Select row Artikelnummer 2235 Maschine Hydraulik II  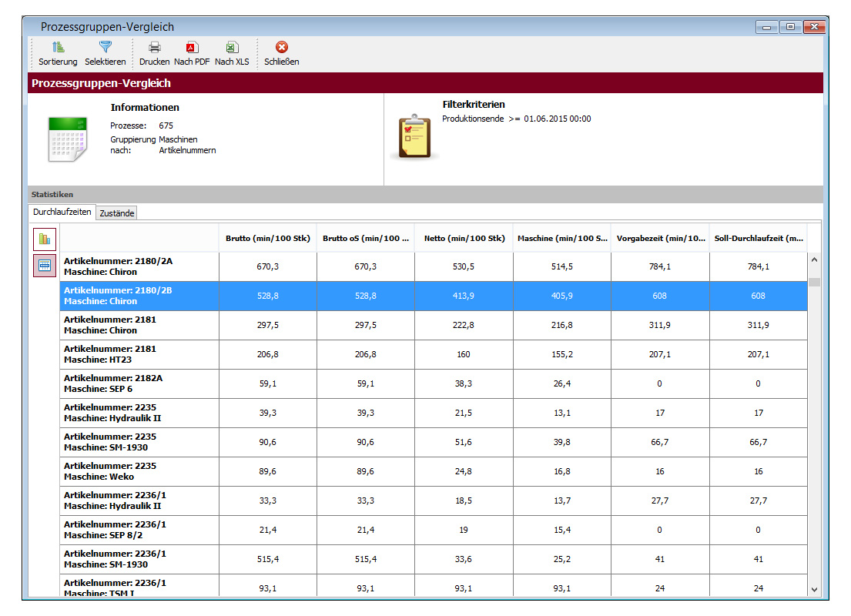(x=434, y=413)
